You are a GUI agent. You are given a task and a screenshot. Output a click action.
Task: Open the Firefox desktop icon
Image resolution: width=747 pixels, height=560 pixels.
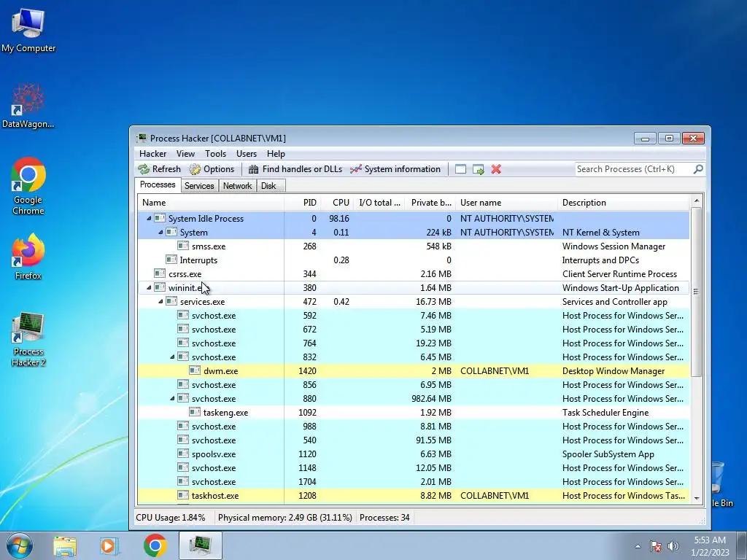(28, 256)
